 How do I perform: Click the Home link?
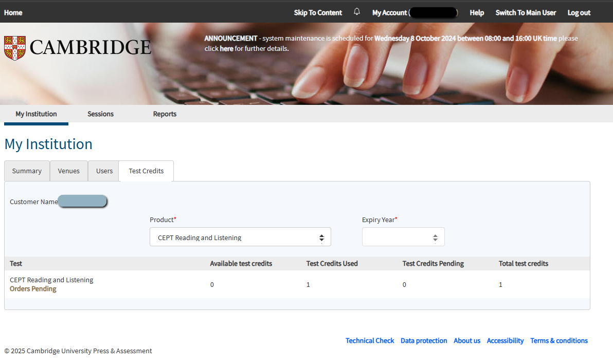click(13, 12)
